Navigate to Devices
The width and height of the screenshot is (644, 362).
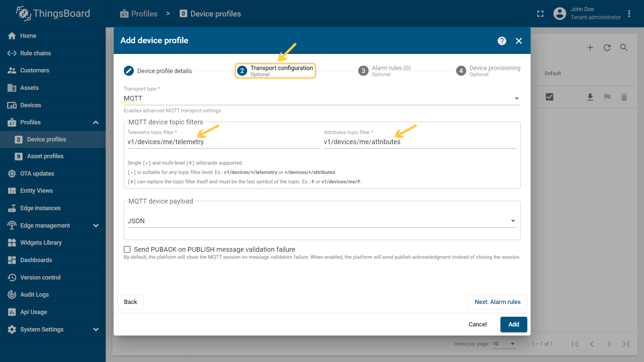click(x=53, y=105)
